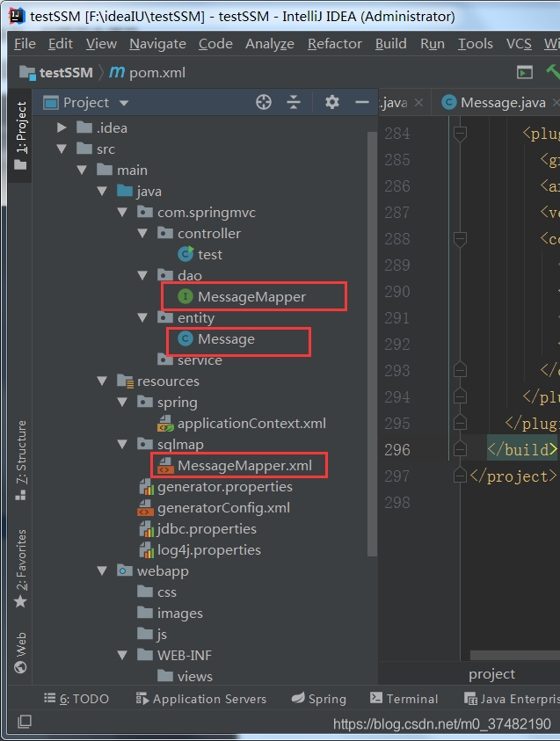Collapse the WEB-INF folder arrow

tap(122, 655)
